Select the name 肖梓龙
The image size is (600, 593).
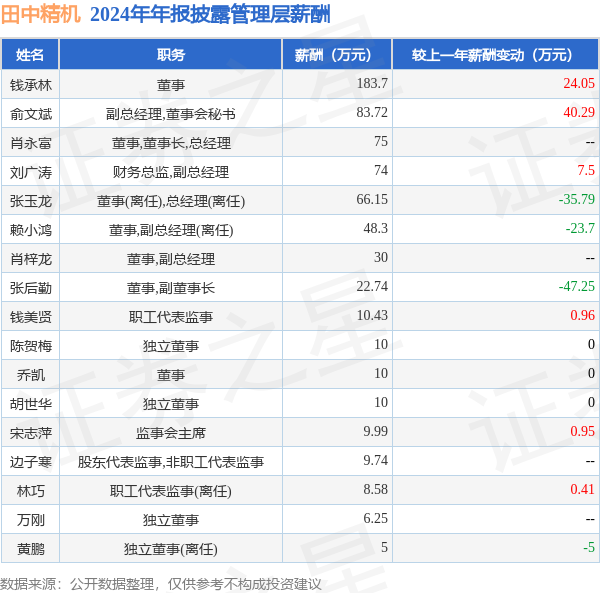[x=31, y=259]
